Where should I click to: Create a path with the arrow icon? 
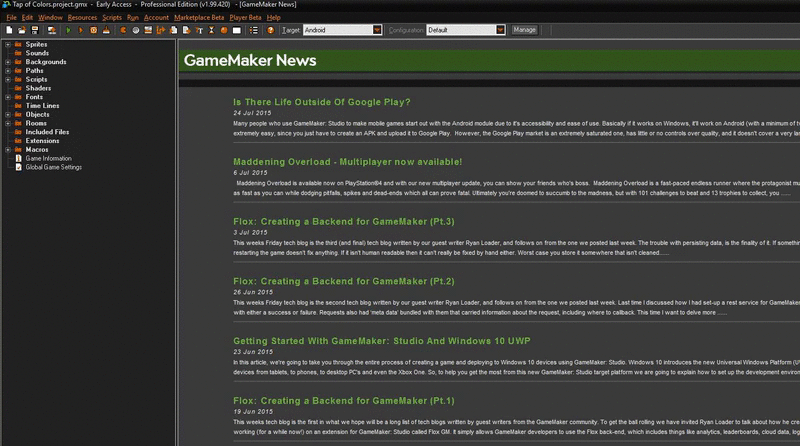pyautogui.click(x=161, y=30)
